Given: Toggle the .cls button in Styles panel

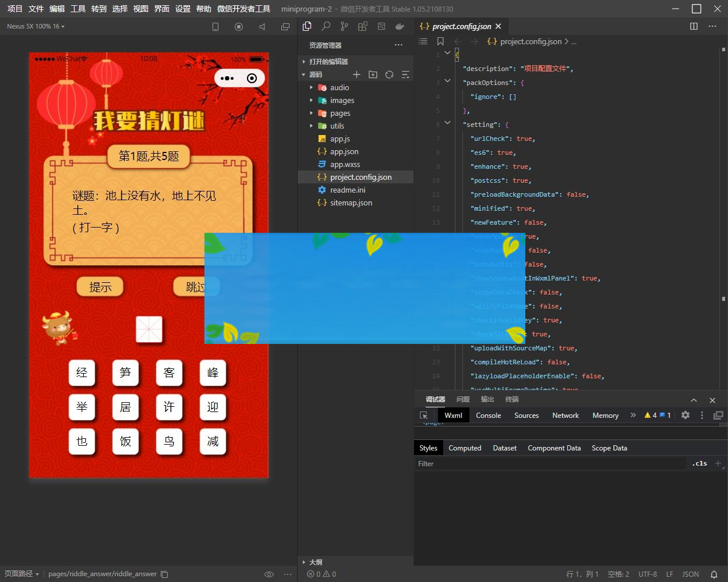Looking at the screenshot, I should [x=699, y=463].
